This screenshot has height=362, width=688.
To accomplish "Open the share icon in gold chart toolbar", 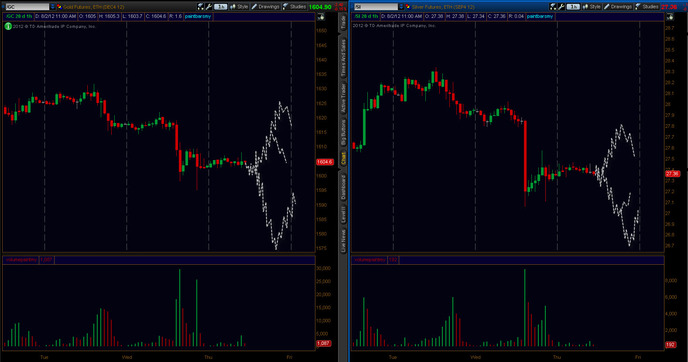I will pos(201,7).
